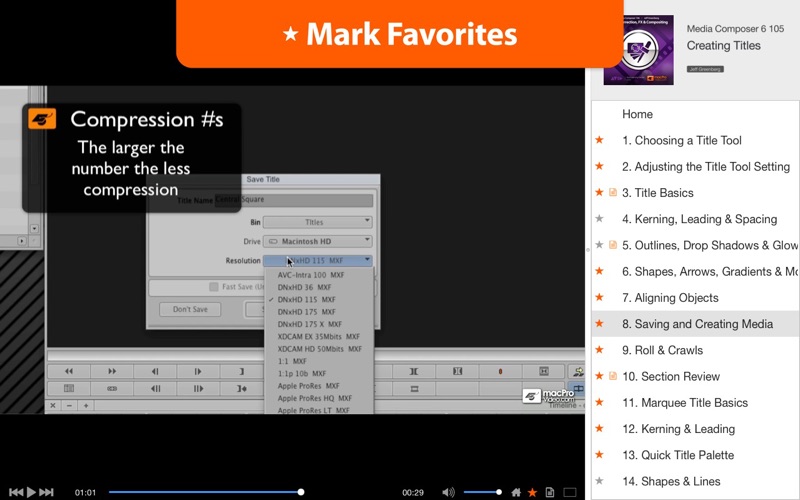Choose Apple ProRes HQ MXF resolution

[x=319, y=398]
